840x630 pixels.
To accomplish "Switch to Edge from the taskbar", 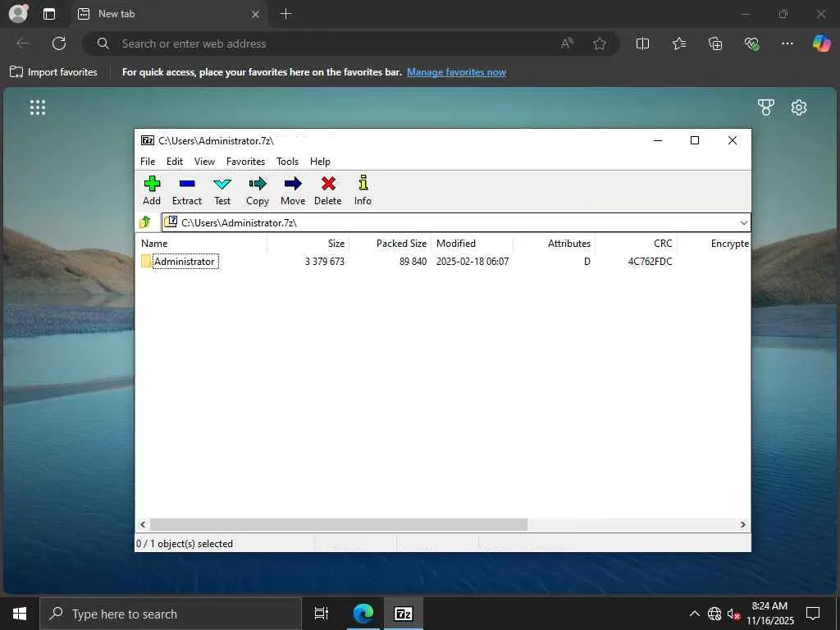I will coord(363,614).
